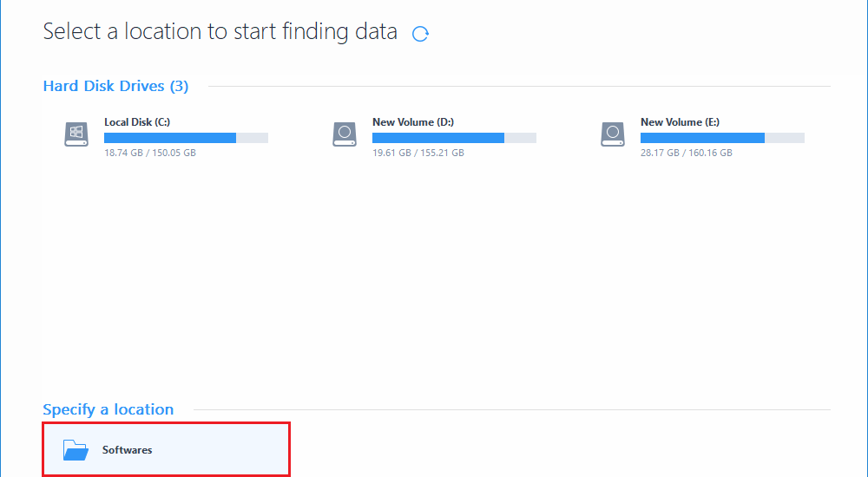This screenshot has width=868, height=477.
Task: Click the 18.74 GB / 150.05 GB text
Action: (x=150, y=153)
